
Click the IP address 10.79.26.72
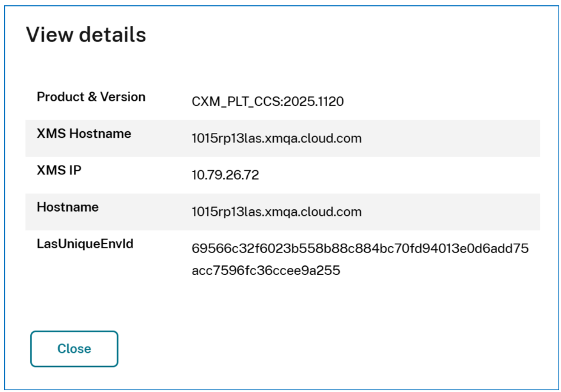coord(225,175)
